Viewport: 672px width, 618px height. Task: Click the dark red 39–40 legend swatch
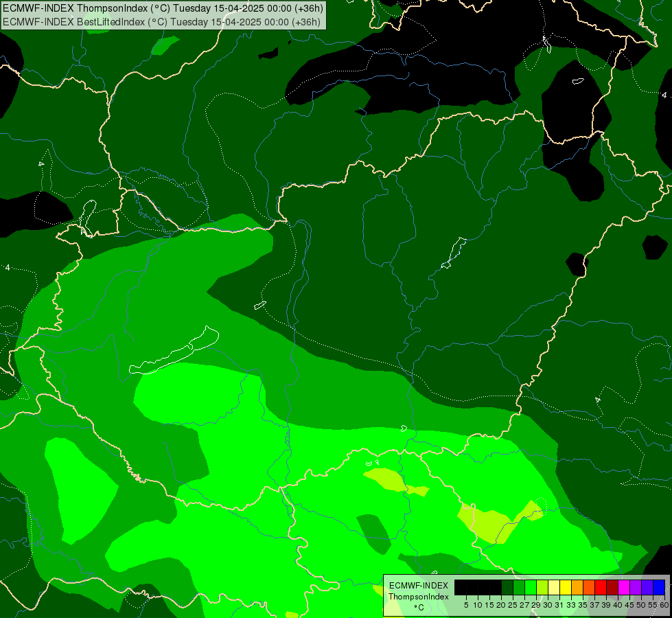click(612, 587)
